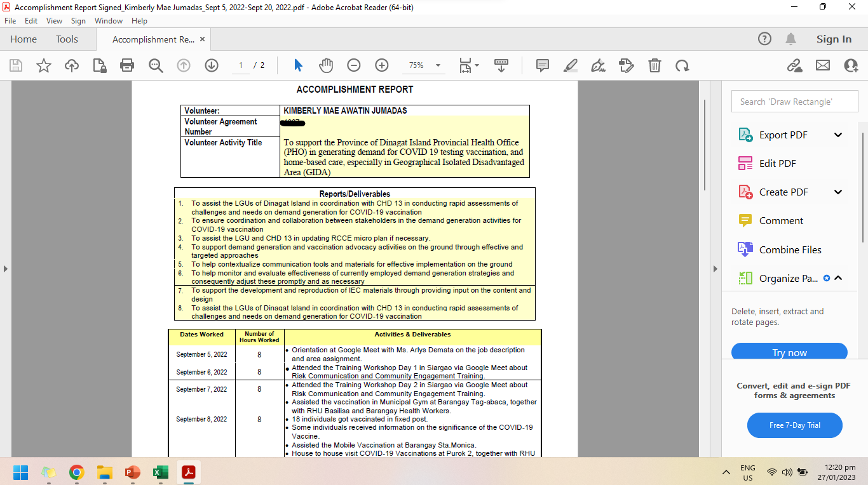
Task: Click the Sign In link
Action: 834,39
